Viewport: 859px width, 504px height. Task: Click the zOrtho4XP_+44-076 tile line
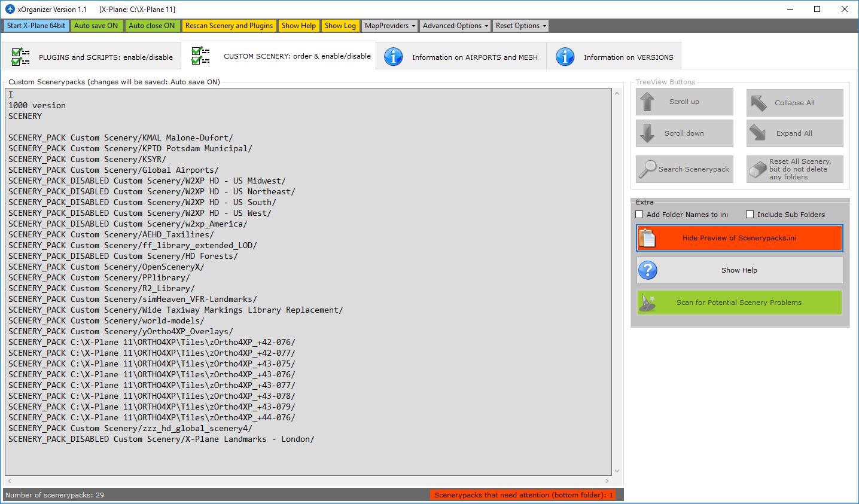click(x=152, y=417)
